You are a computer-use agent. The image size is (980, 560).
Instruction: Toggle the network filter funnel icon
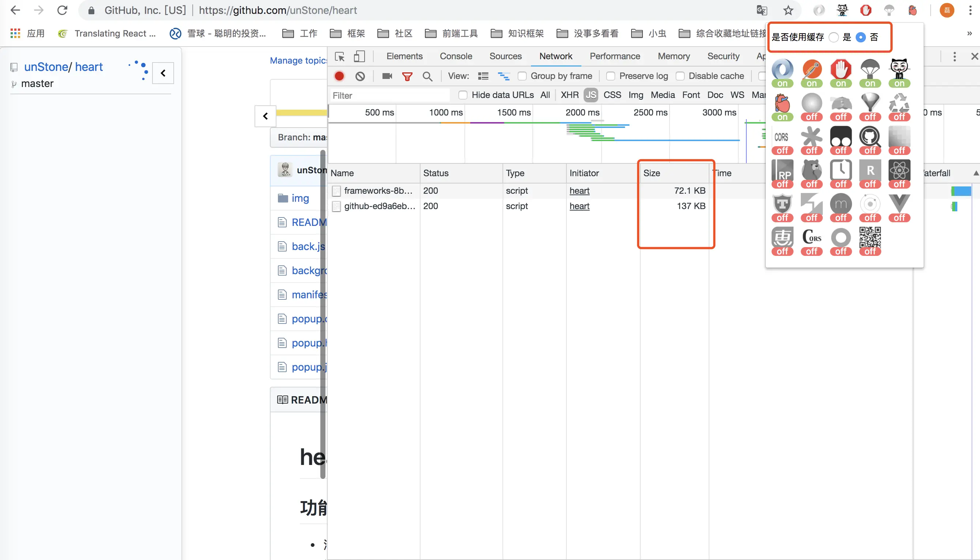[407, 76]
